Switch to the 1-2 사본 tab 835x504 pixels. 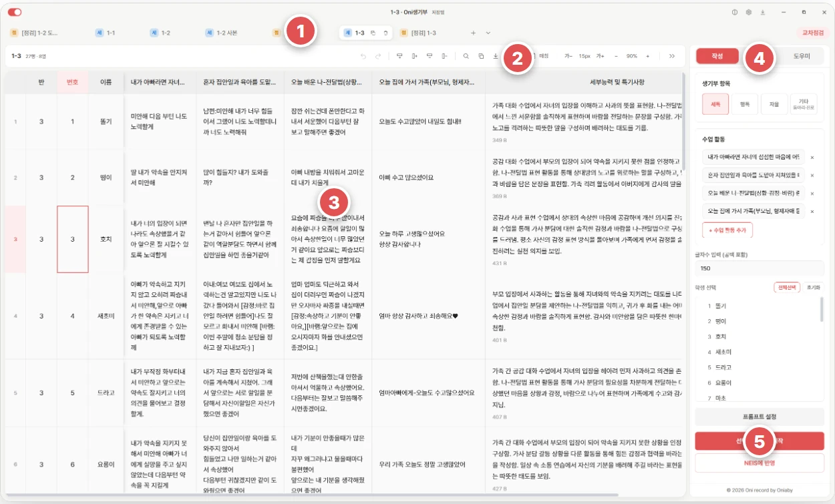tap(221, 33)
